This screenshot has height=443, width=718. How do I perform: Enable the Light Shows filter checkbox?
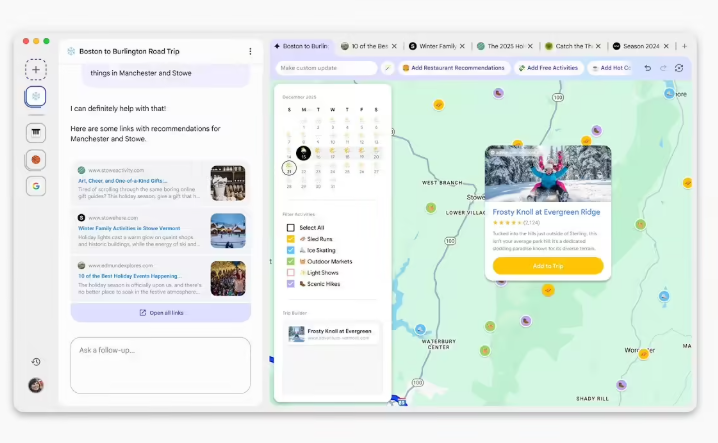(x=291, y=272)
